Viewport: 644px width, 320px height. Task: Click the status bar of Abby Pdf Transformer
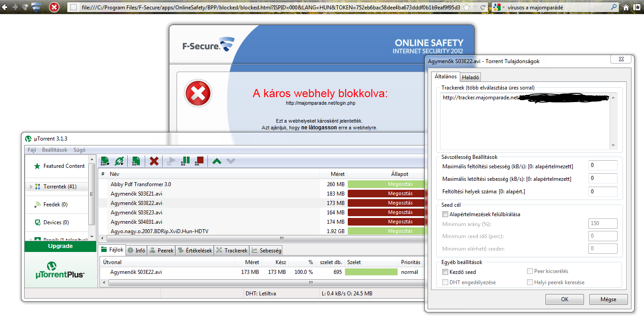386,184
